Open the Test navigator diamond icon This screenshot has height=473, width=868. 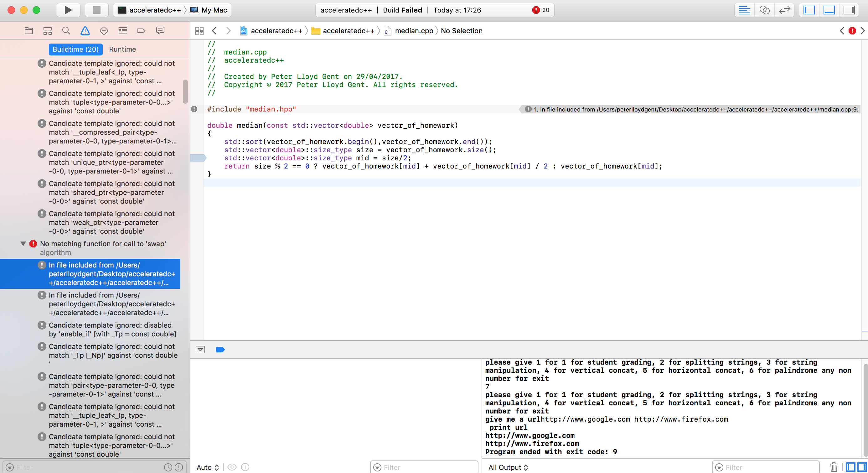click(104, 31)
